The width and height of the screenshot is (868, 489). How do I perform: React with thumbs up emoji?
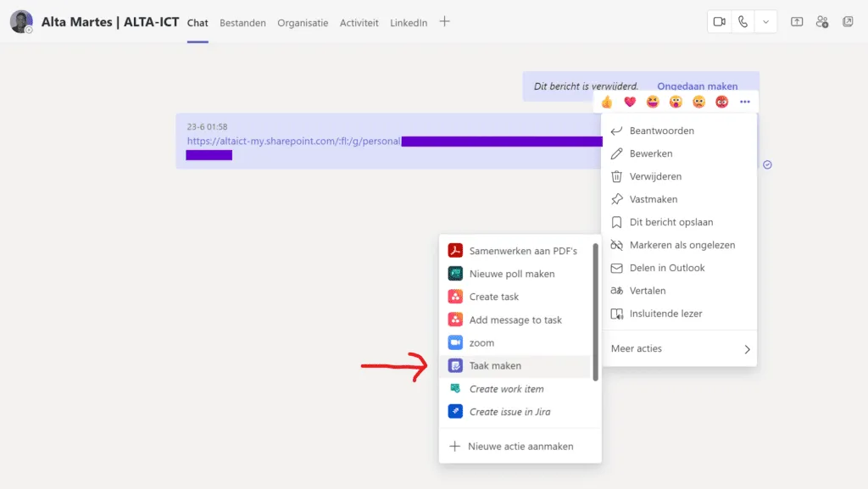tap(607, 102)
